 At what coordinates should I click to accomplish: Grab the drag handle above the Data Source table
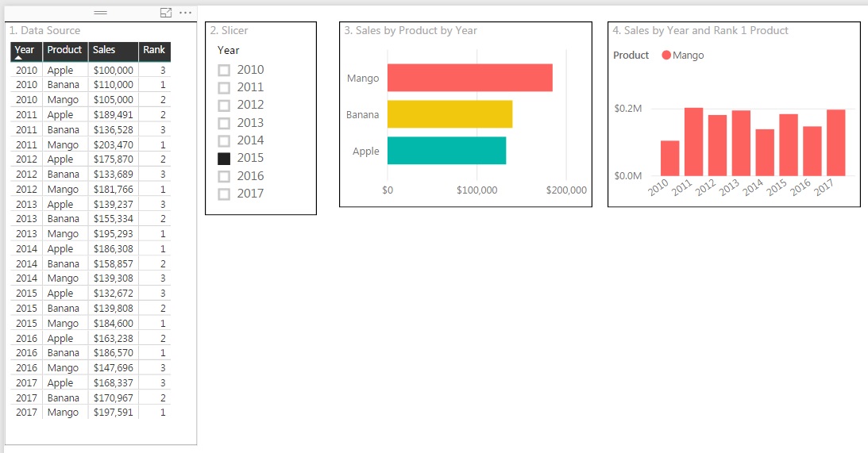click(x=100, y=12)
